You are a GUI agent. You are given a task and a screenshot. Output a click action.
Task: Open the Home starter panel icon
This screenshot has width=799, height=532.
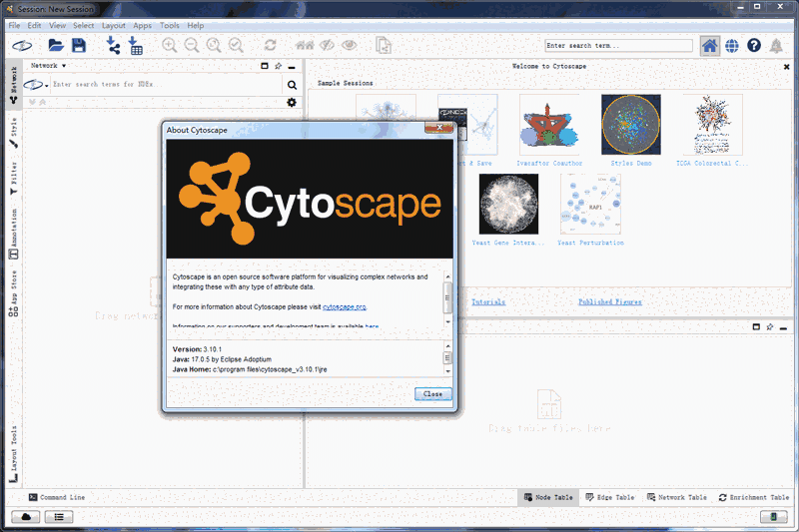(709, 46)
